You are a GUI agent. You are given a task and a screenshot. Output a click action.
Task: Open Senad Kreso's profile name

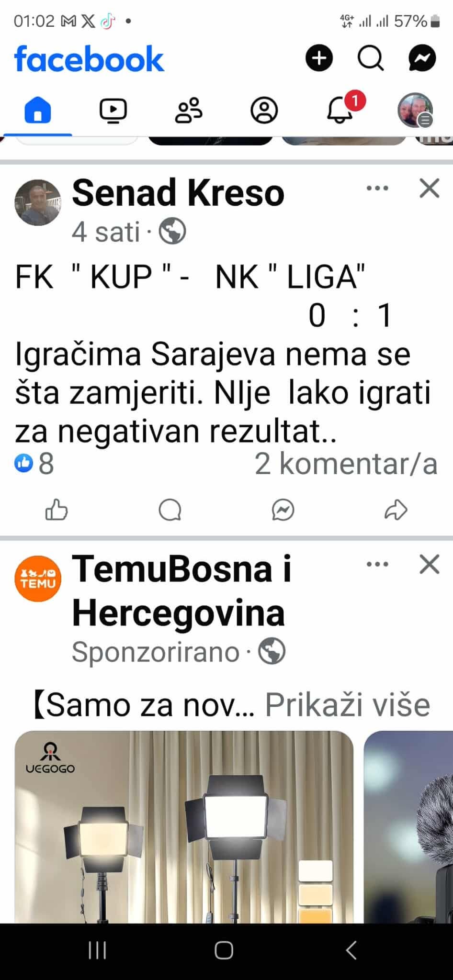point(178,193)
